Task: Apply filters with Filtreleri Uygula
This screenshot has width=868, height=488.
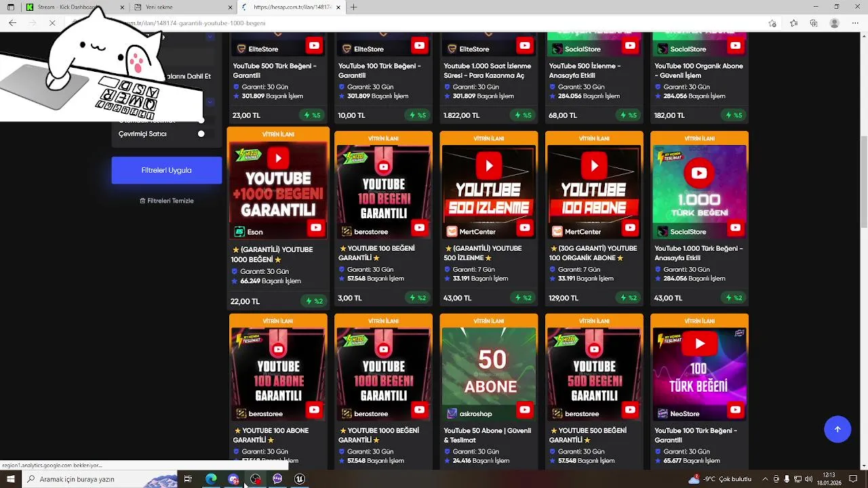Action: (x=166, y=170)
